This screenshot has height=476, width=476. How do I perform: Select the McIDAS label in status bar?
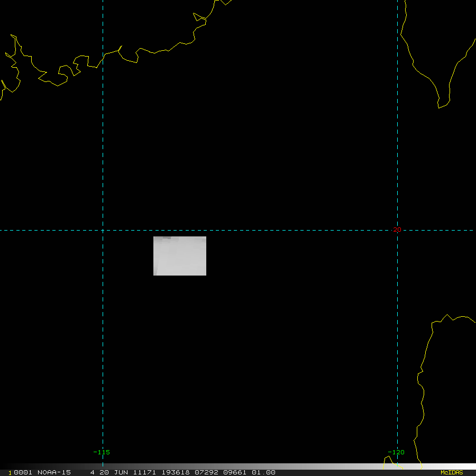[452, 472]
